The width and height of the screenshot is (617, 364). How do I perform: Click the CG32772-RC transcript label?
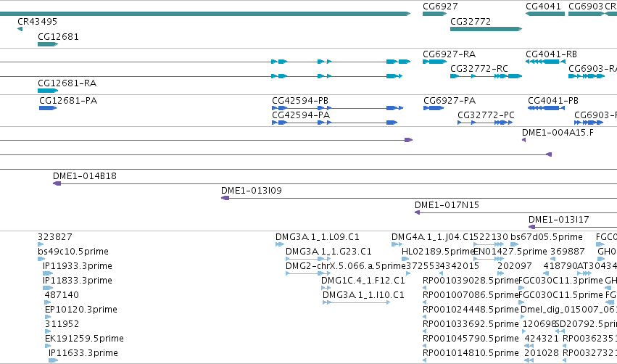point(479,68)
